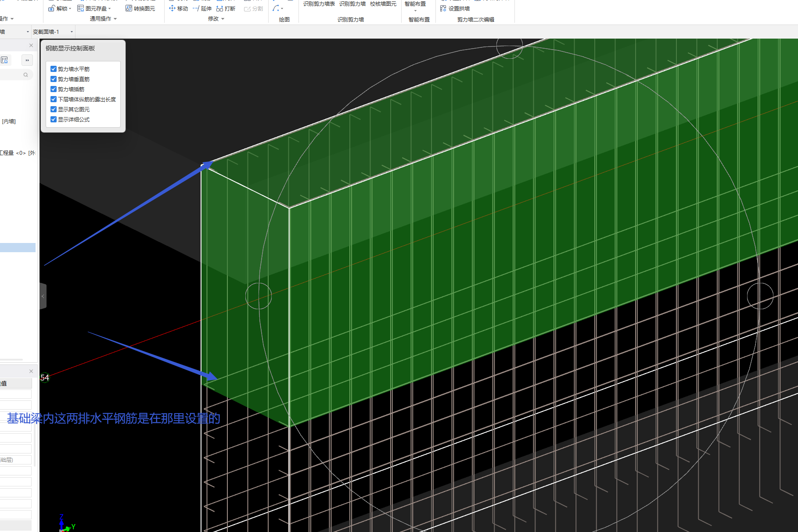Click the axis grid marker 54
Image resolution: width=798 pixels, height=532 pixels.
coord(45,378)
